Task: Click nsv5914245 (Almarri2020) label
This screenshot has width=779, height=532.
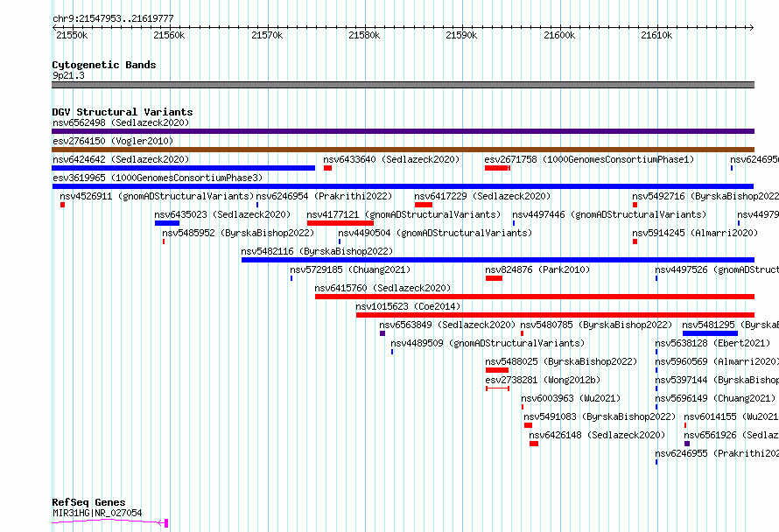Action: pyautogui.click(x=695, y=233)
